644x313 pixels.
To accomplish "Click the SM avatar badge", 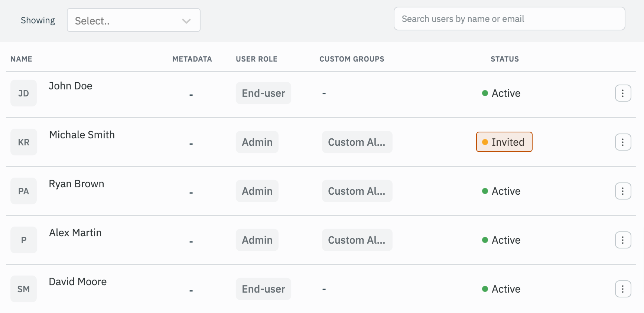I will tap(23, 289).
